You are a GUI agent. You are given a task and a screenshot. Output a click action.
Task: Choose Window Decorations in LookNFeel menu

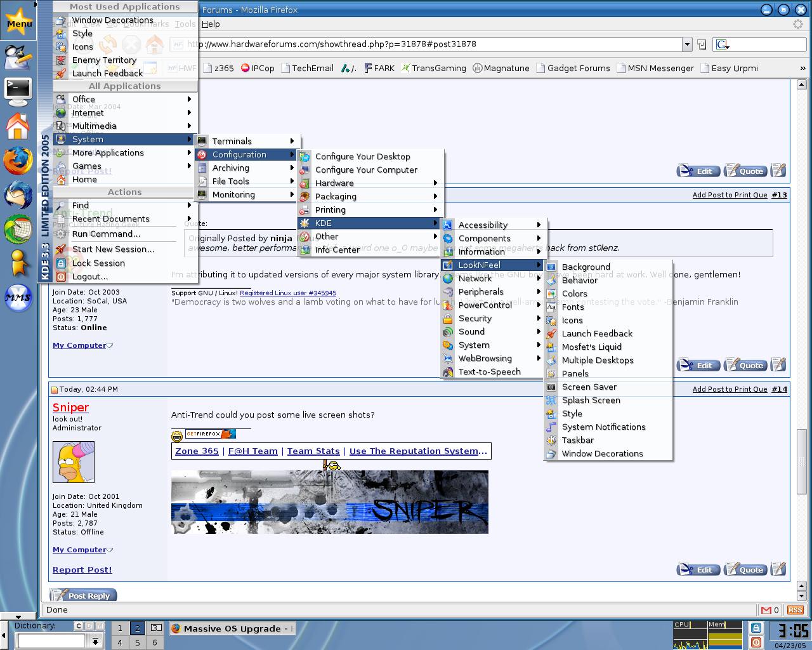608,453
